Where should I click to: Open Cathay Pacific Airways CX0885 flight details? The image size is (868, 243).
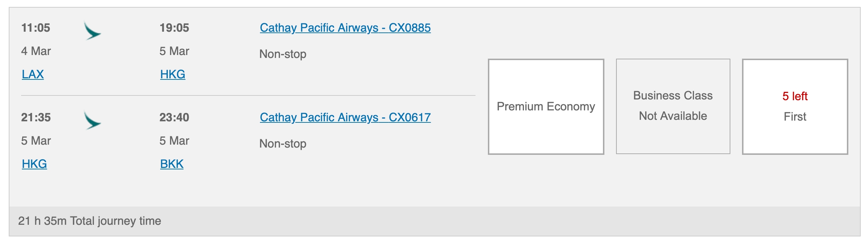click(x=345, y=28)
